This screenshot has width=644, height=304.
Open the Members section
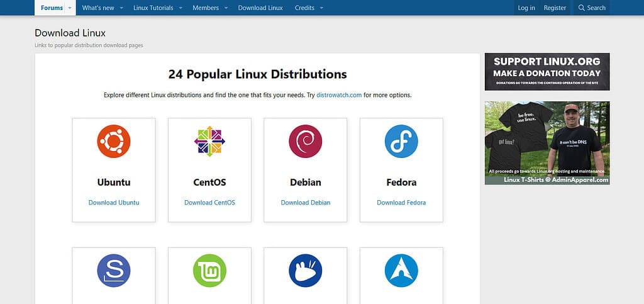click(x=206, y=8)
